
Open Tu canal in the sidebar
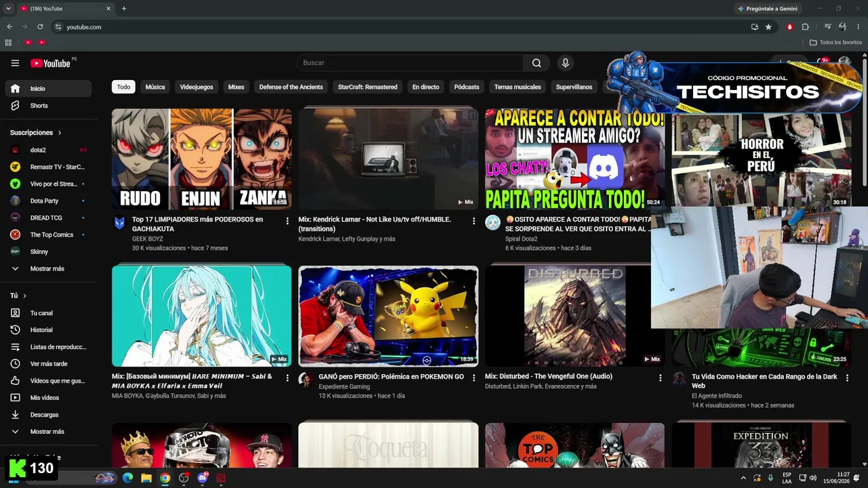point(48,313)
